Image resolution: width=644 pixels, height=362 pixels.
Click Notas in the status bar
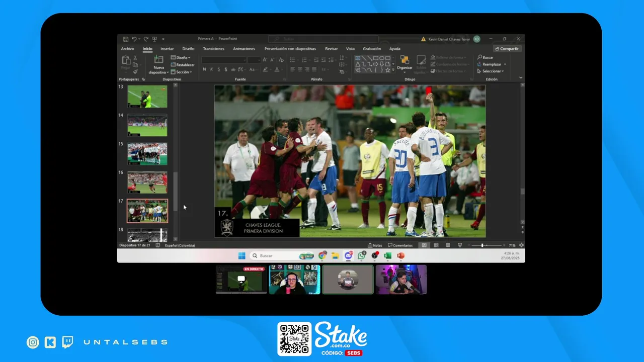click(x=375, y=245)
